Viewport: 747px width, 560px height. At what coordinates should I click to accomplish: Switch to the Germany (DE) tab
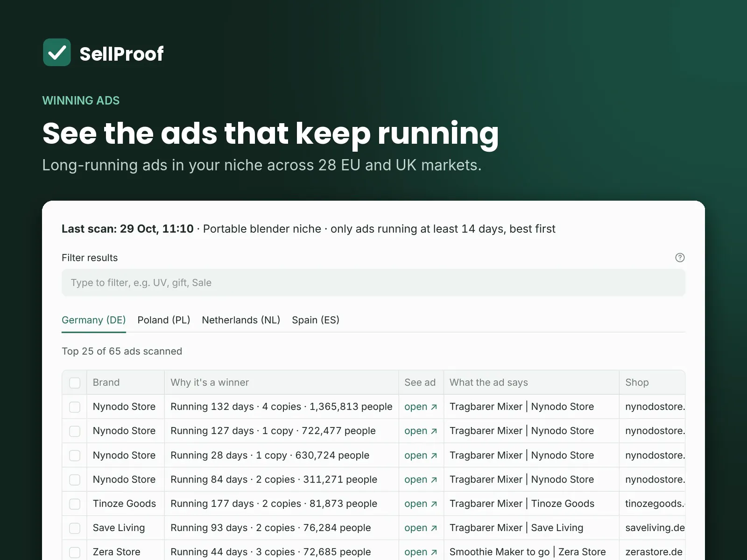pos(94,320)
